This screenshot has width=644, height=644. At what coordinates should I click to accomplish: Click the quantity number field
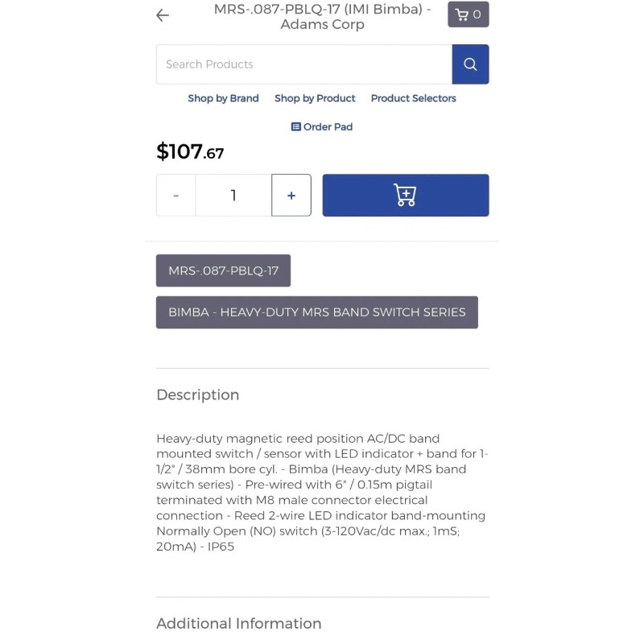[x=233, y=196]
